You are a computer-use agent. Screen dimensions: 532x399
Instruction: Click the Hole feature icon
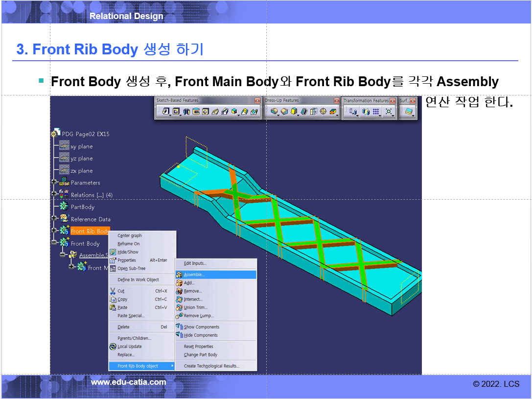click(x=206, y=112)
